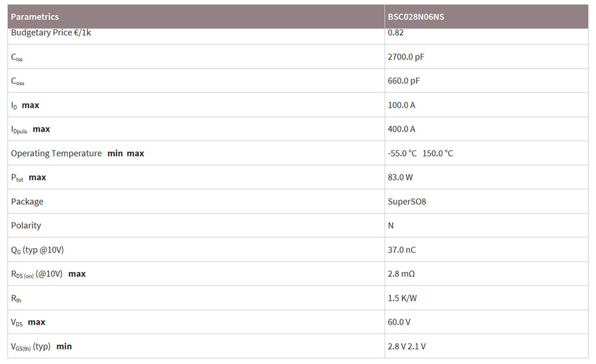This screenshot has width=596, height=364.
Task: Click the ID max parameter label
Action: pos(25,105)
